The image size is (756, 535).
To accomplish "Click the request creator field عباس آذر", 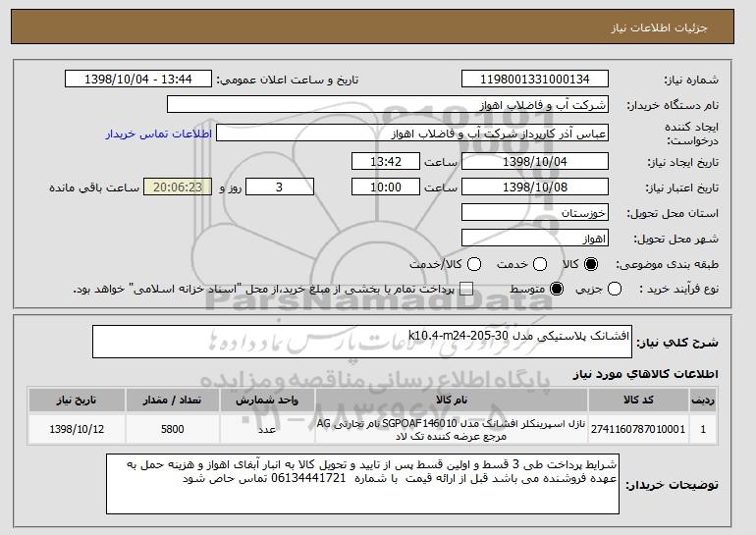I will [x=412, y=134].
